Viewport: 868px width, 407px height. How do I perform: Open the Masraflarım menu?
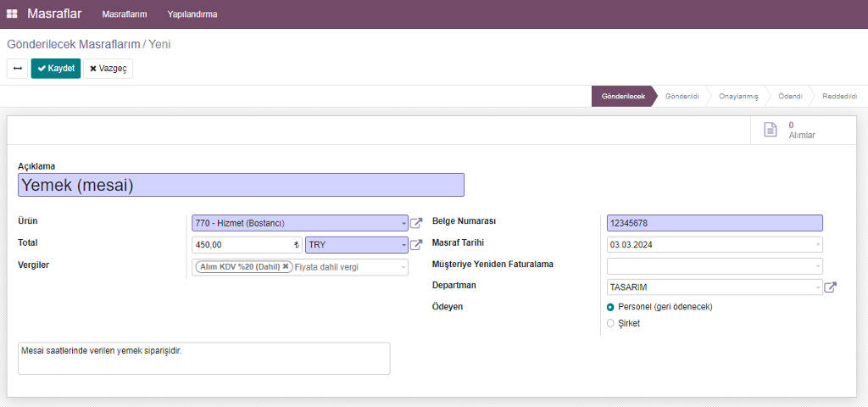pyautogui.click(x=125, y=14)
